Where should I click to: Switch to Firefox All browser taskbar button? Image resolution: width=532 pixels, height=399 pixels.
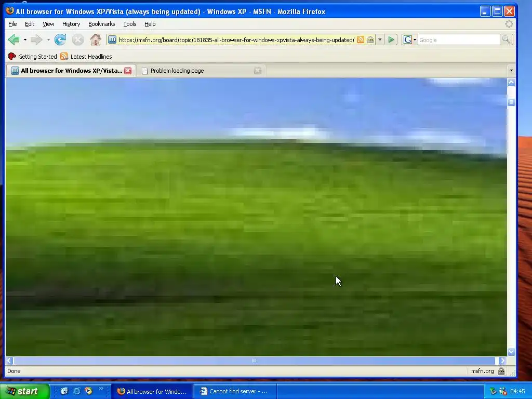[152, 392]
